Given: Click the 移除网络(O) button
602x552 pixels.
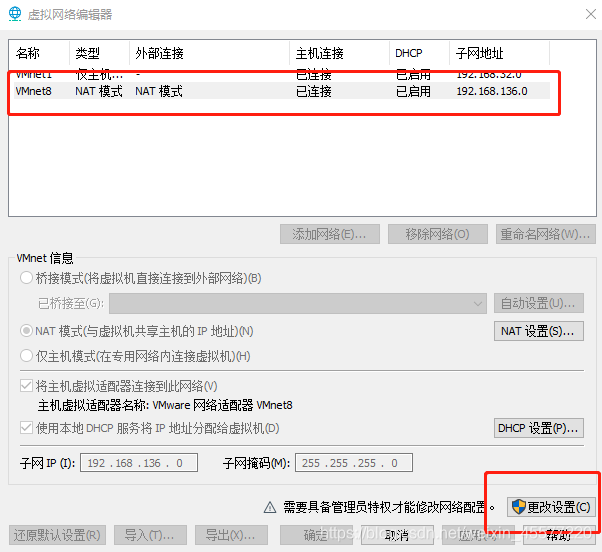Looking at the screenshot, I should 438,234.
